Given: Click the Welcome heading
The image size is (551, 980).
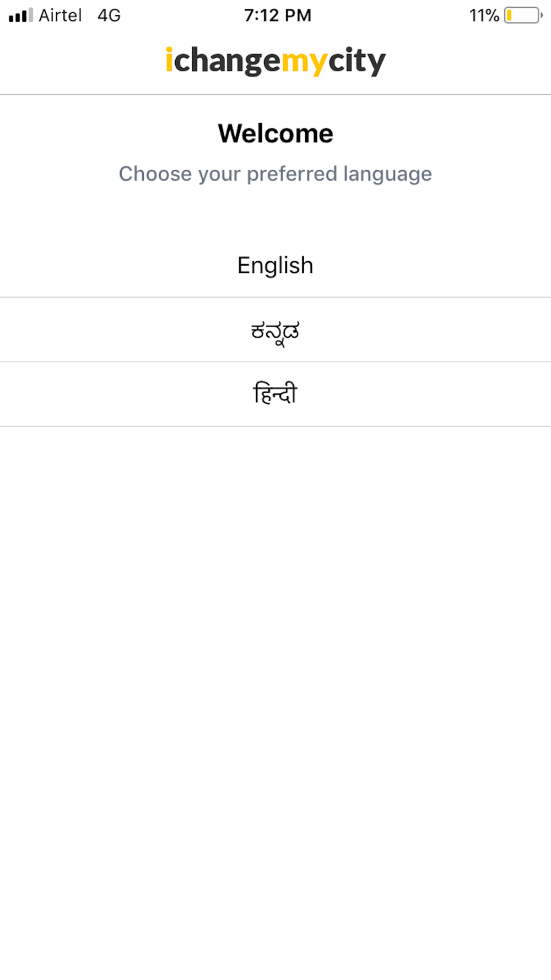Looking at the screenshot, I should [x=275, y=133].
